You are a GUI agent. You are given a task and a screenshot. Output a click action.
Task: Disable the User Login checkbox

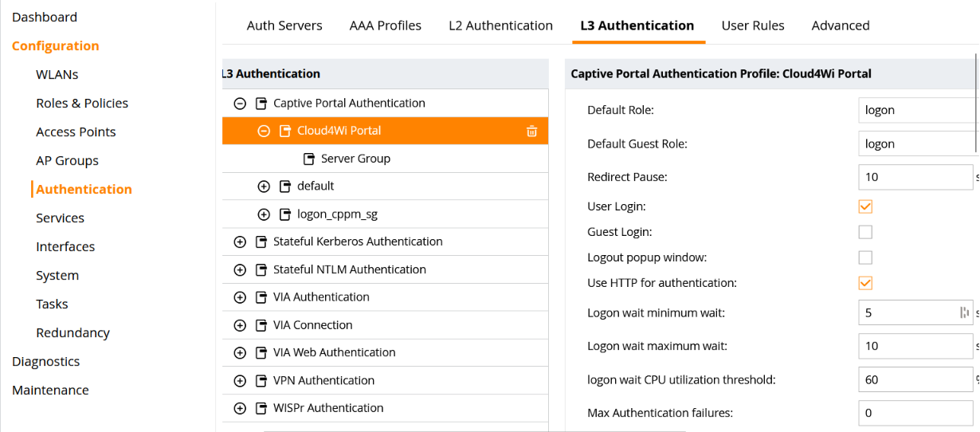(865, 206)
